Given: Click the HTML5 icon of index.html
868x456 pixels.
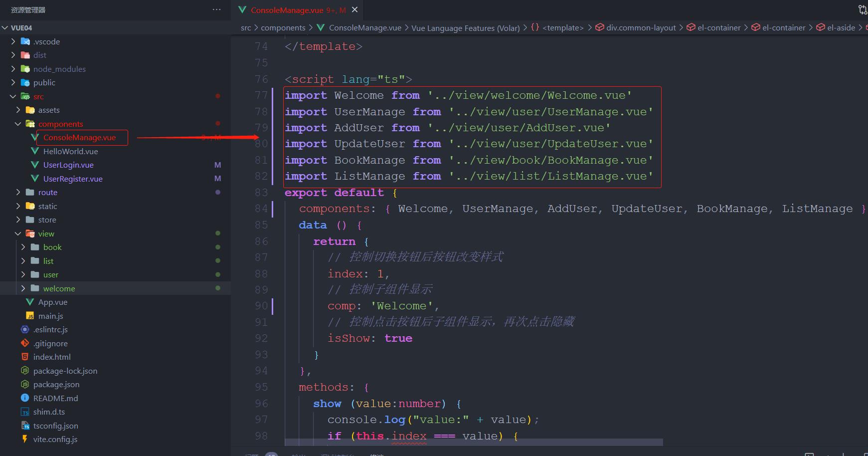Looking at the screenshot, I should pyautogui.click(x=25, y=357).
